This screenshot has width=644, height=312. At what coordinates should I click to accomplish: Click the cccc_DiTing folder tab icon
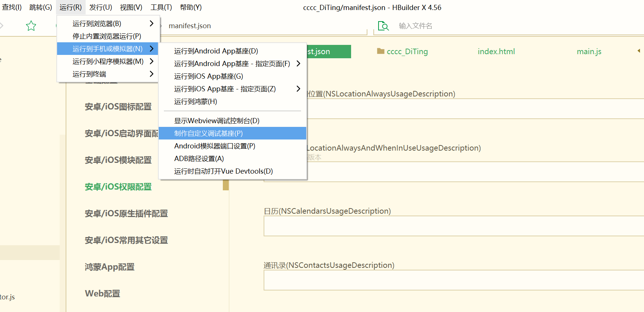[x=381, y=51]
